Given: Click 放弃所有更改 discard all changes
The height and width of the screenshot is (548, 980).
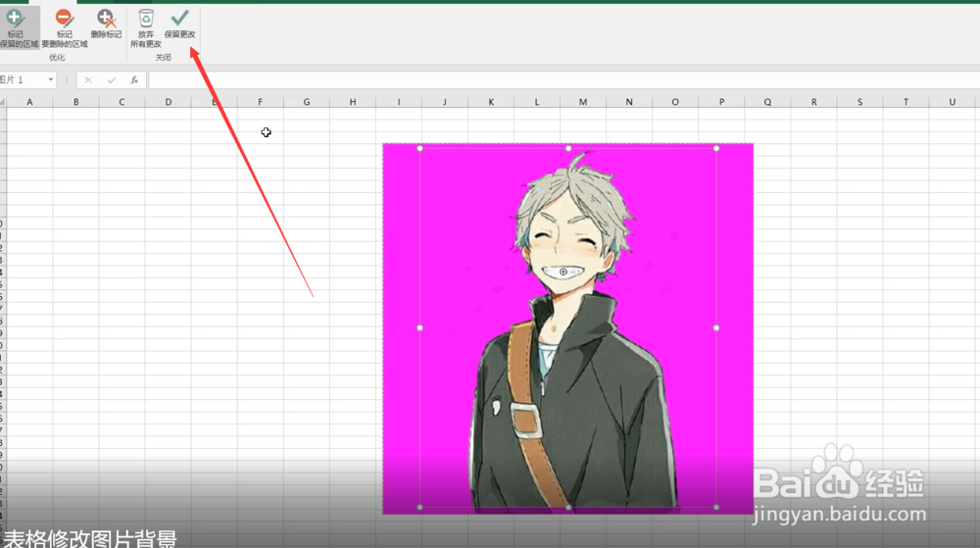Looking at the screenshot, I should [146, 28].
